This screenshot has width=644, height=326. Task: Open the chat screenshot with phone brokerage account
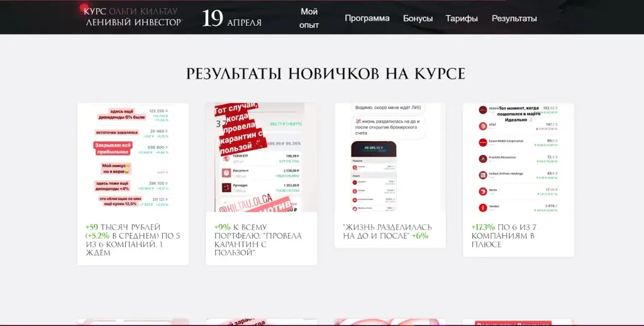390,157
